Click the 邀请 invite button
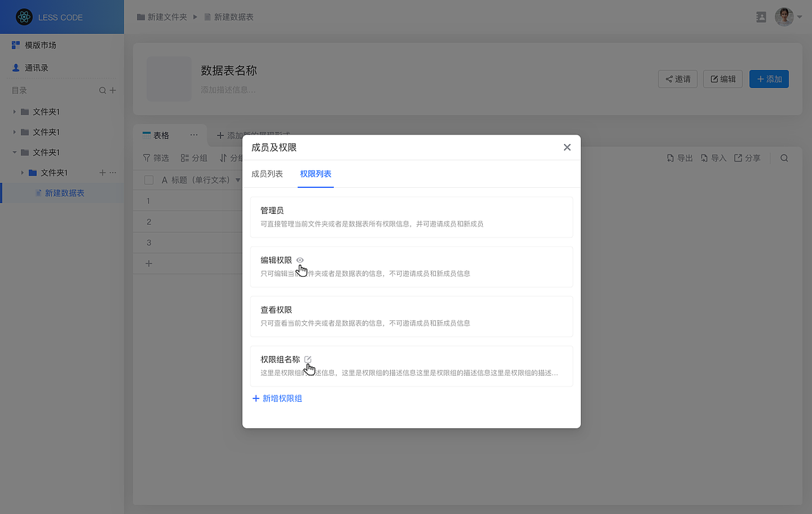 pos(678,79)
